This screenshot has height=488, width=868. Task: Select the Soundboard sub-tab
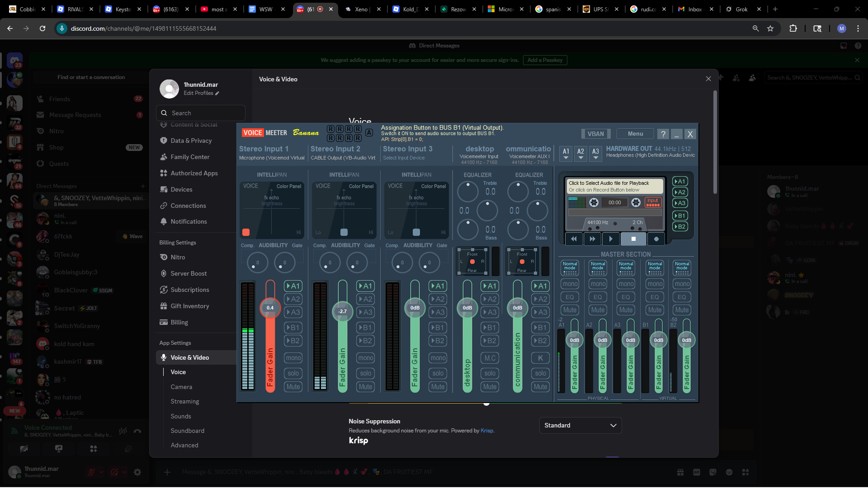187,431
